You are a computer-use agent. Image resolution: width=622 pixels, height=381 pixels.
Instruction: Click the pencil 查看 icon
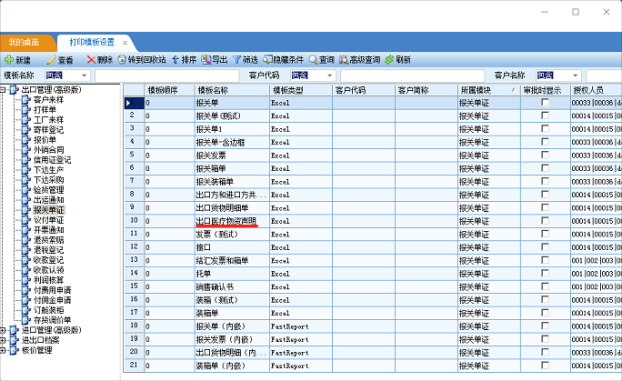pyautogui.click(x=51, y=60)
